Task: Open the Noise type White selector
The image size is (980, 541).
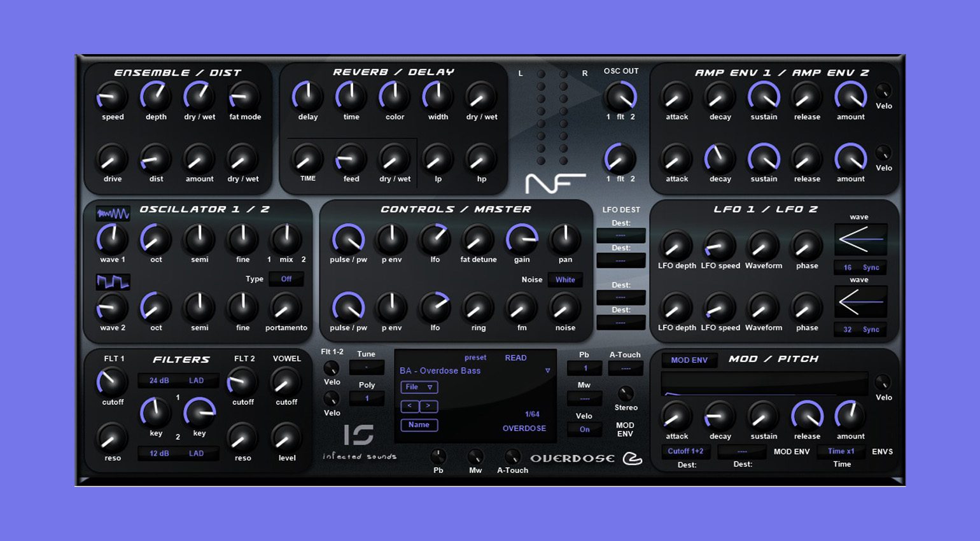Action: (565, 279)
